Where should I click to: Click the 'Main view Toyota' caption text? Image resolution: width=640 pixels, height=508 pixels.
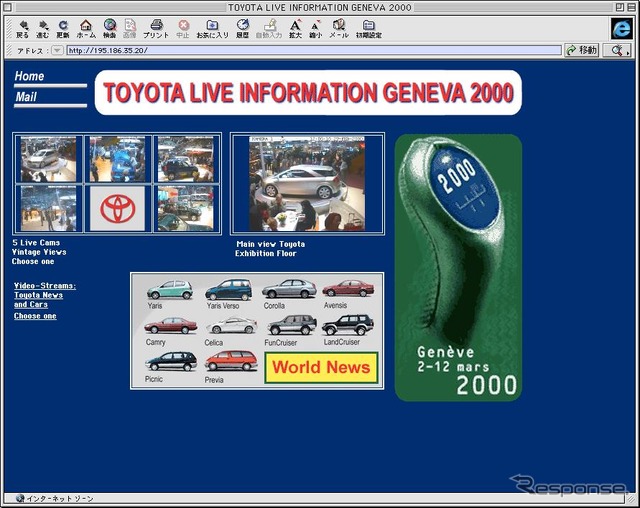click(x=271, y=244)
